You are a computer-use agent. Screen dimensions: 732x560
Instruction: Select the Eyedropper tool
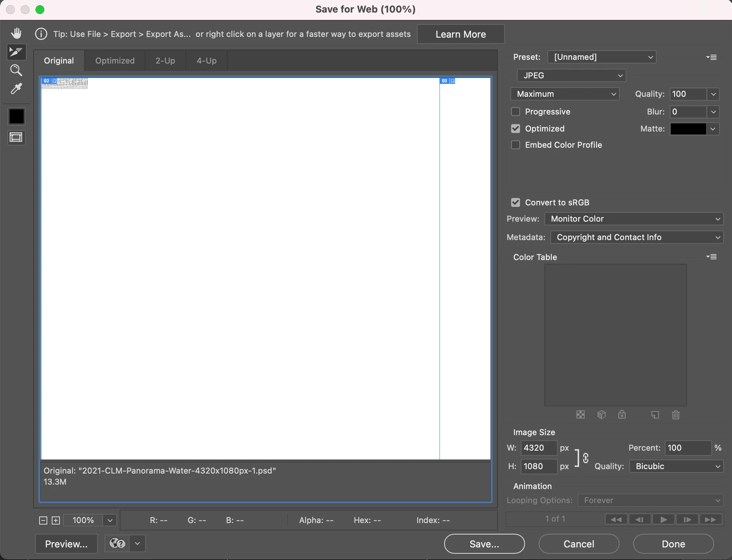point(16,89)
